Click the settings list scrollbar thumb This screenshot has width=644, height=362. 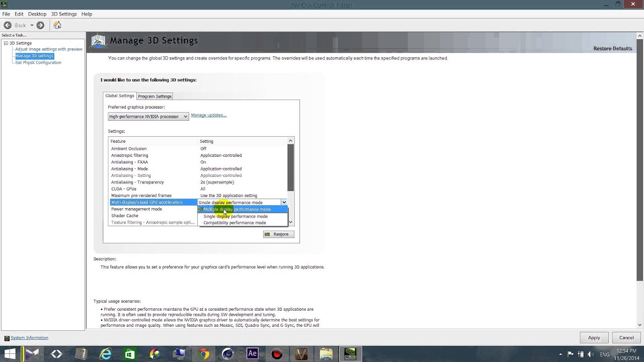(290, 167)
